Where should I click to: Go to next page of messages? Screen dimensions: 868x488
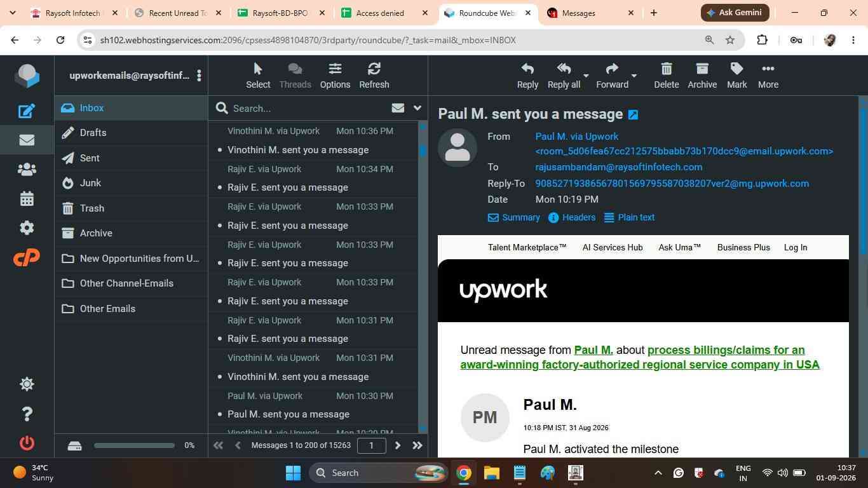tap(398, 445)
